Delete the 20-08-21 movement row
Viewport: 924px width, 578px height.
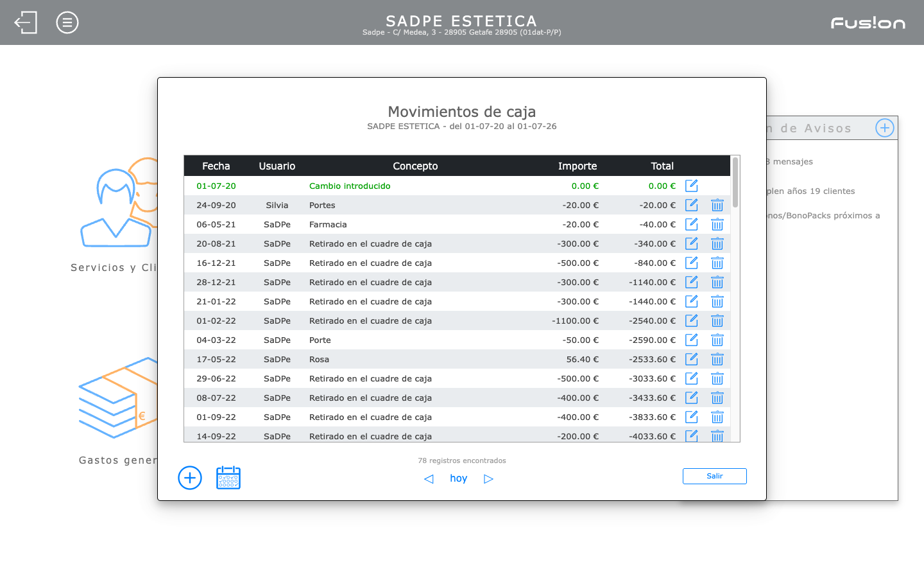click(x=717, y=243)
